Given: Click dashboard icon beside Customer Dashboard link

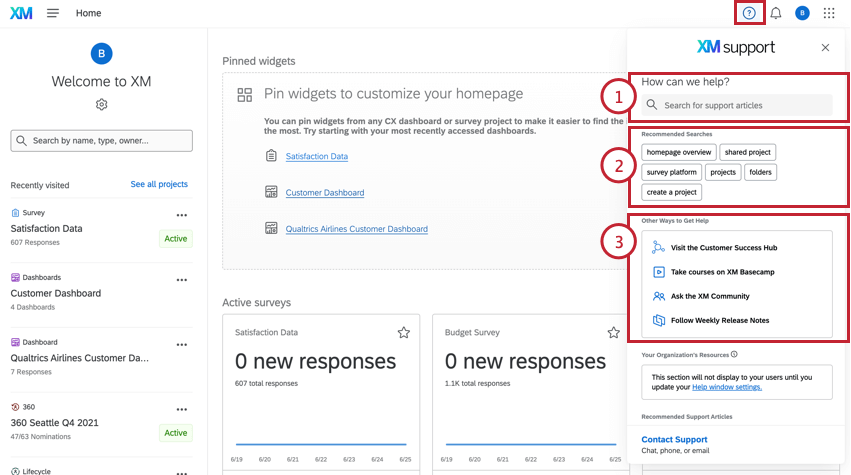Looking at the screenshot, I should click(271, 192).
